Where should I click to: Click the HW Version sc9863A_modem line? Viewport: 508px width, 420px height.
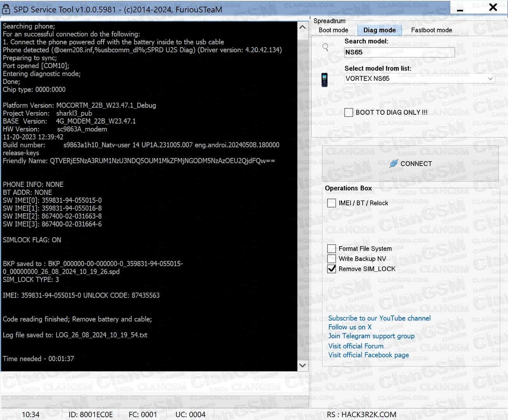(55, 129)
